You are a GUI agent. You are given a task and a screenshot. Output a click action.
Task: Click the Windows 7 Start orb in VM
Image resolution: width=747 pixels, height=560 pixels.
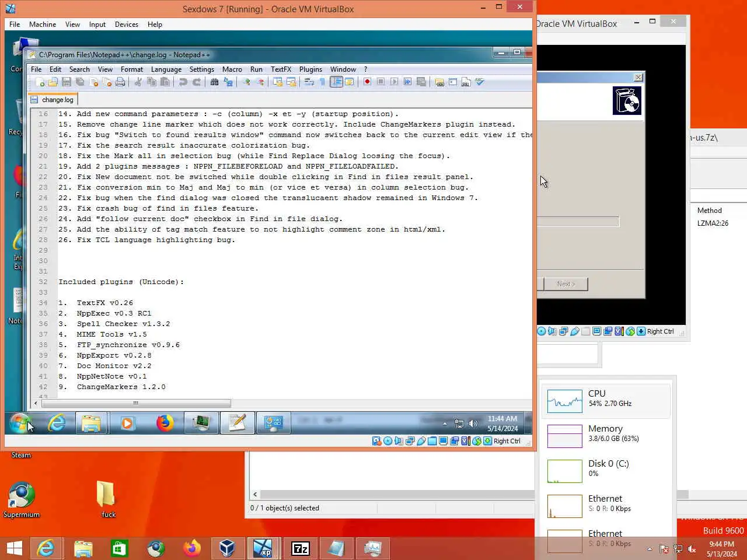(19, 423)
